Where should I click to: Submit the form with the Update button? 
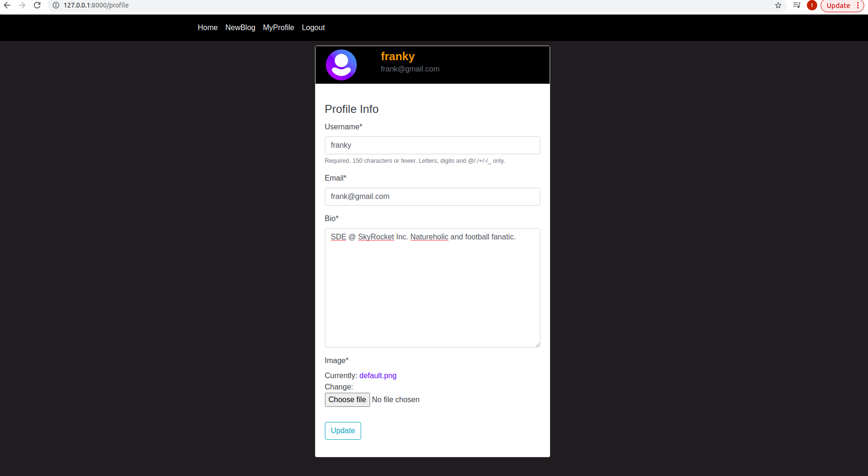[x=342, y=430]
